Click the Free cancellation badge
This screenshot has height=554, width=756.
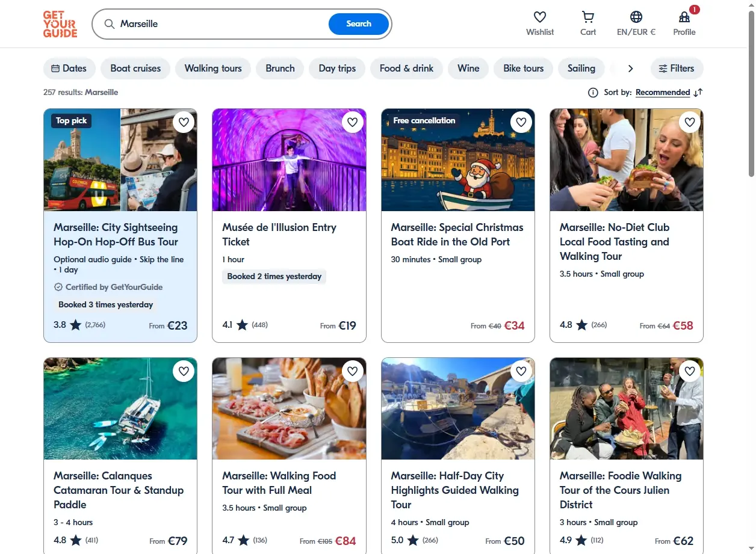[x=424, y=121]
